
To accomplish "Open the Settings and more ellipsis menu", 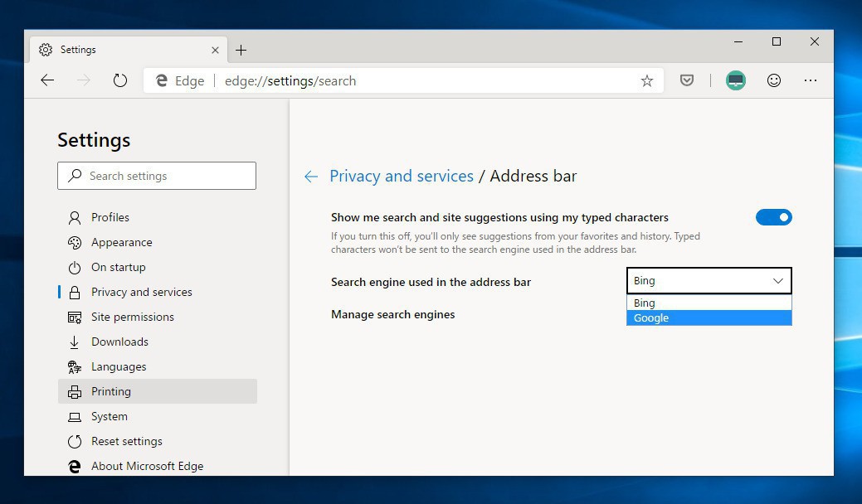I will pyautogui.click(x=811, y=80).
